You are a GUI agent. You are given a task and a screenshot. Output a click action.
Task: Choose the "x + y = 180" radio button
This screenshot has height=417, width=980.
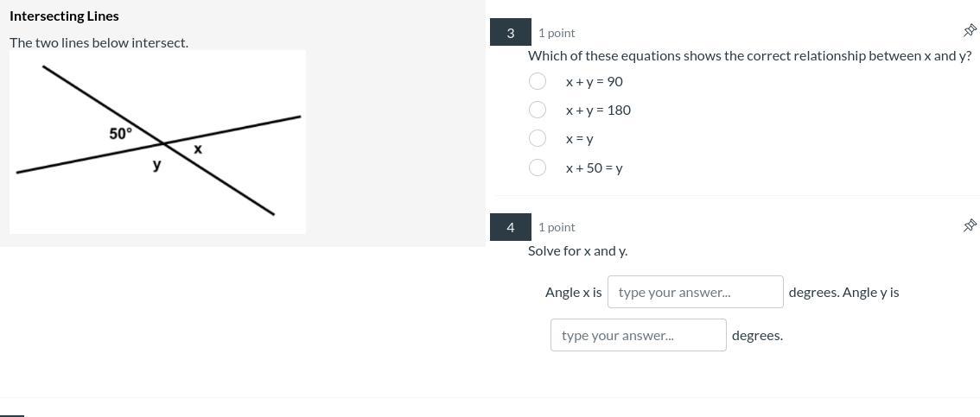pos(538,110)
